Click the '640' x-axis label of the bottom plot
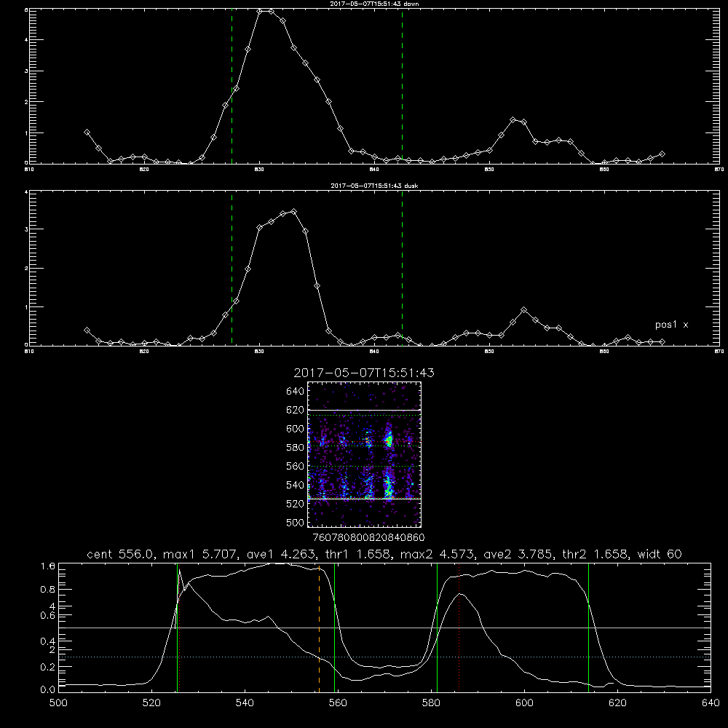The width and height of the screenshot is (728, 728). coord(711,703)
